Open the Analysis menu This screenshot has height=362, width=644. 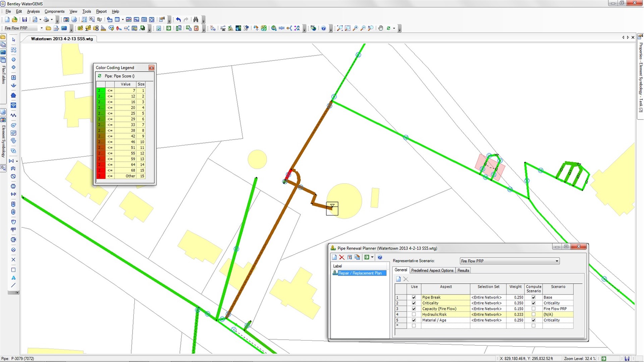33,11
